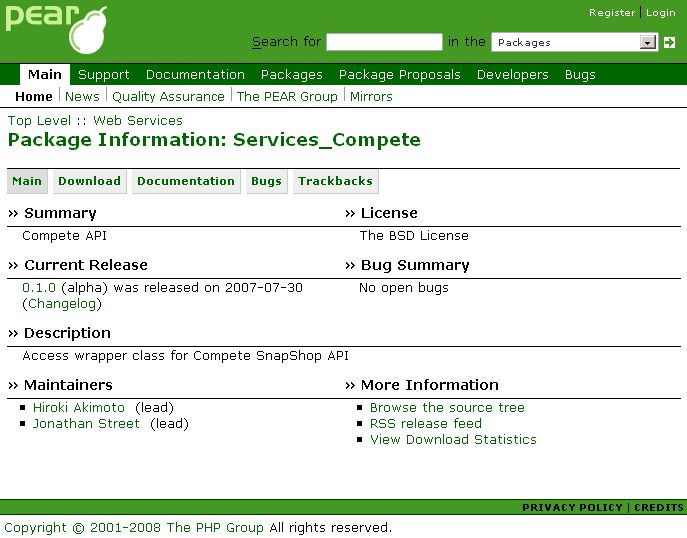Open the Support navigation item

coord(103,74)
